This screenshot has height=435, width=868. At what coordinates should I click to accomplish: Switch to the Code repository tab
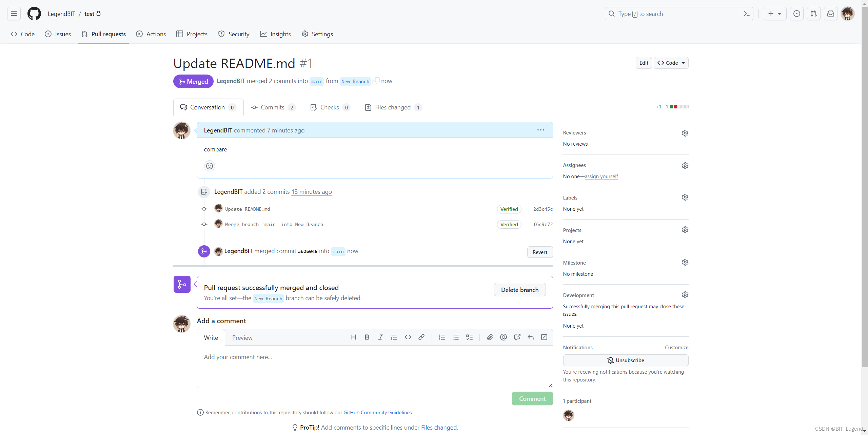(x=22, y=34)
